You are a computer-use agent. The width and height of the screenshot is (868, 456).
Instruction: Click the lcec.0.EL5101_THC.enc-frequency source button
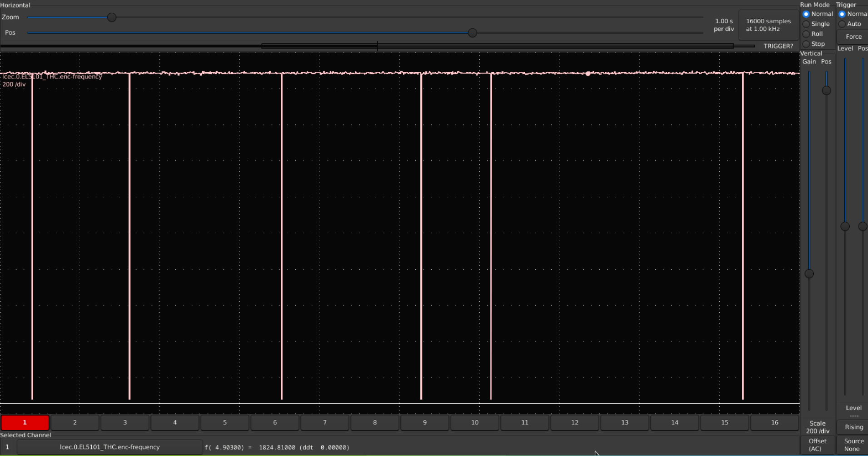110,447
